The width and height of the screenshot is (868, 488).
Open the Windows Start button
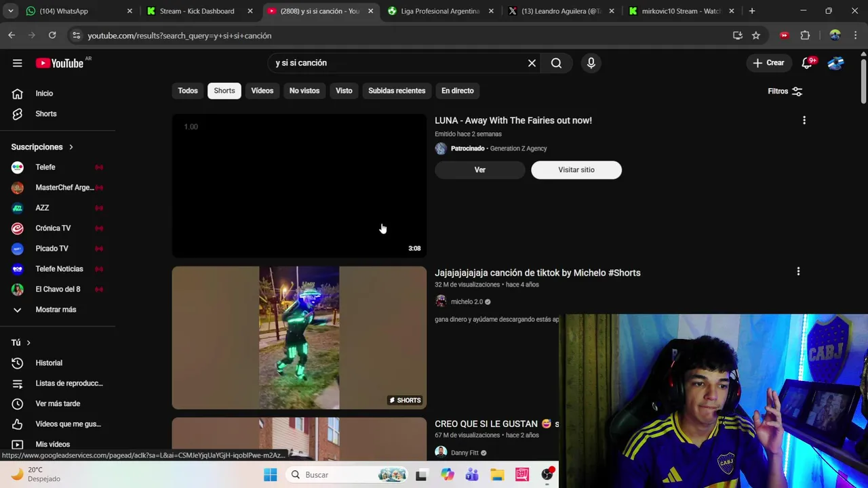tap(270, 475)
